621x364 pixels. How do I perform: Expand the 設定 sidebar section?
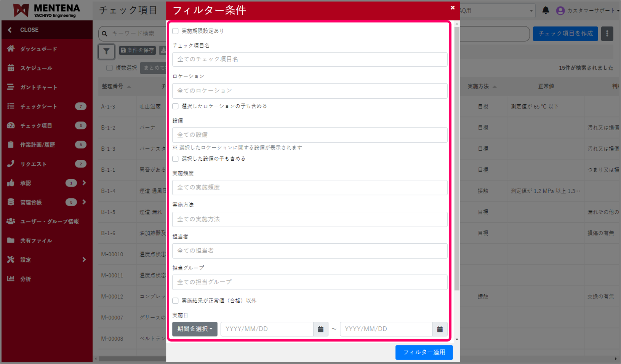point(84,260)
